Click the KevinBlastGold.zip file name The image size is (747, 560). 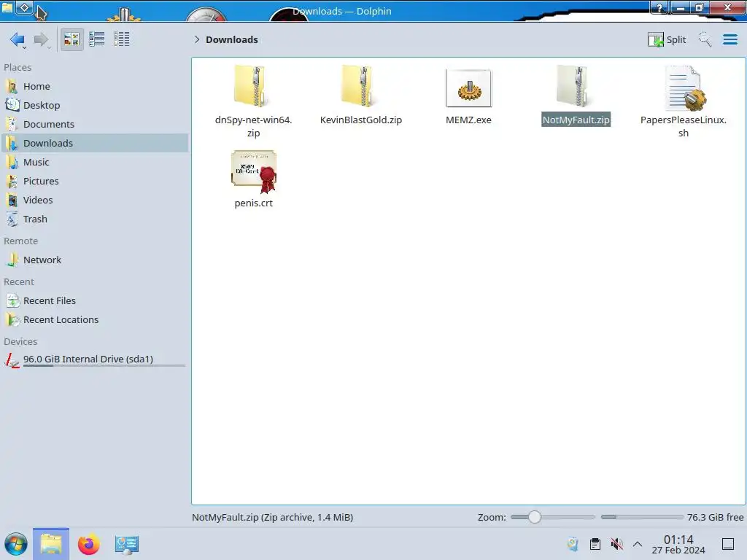360,120
